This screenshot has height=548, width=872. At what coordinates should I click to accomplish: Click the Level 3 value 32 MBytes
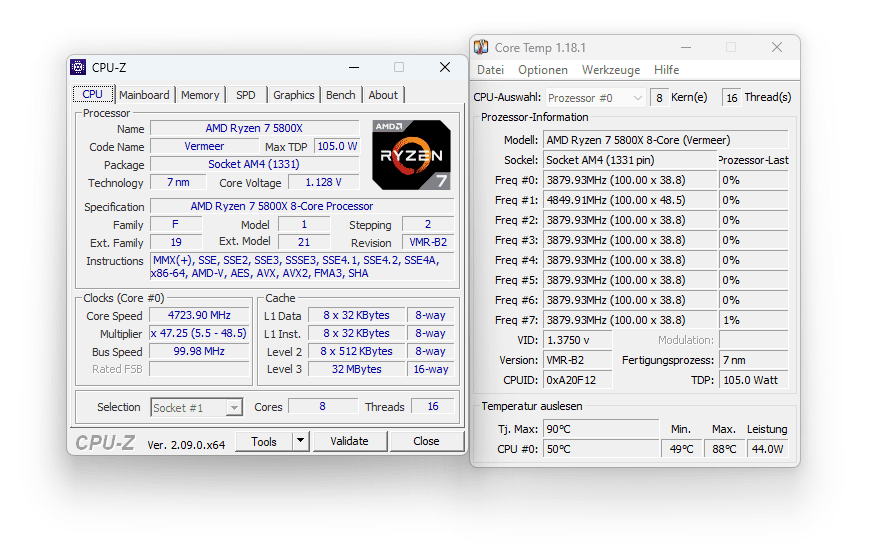coord(356,369)
